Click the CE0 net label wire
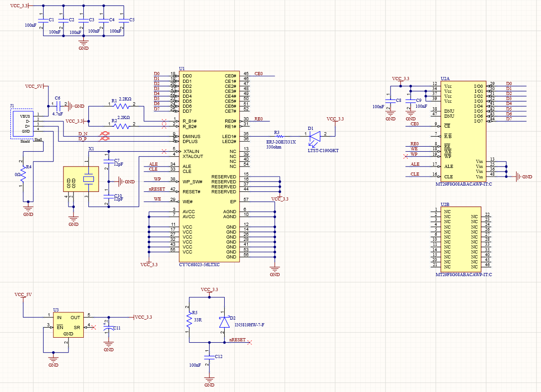The height and width of the screenshot is (392, 541). coord(257,74)
